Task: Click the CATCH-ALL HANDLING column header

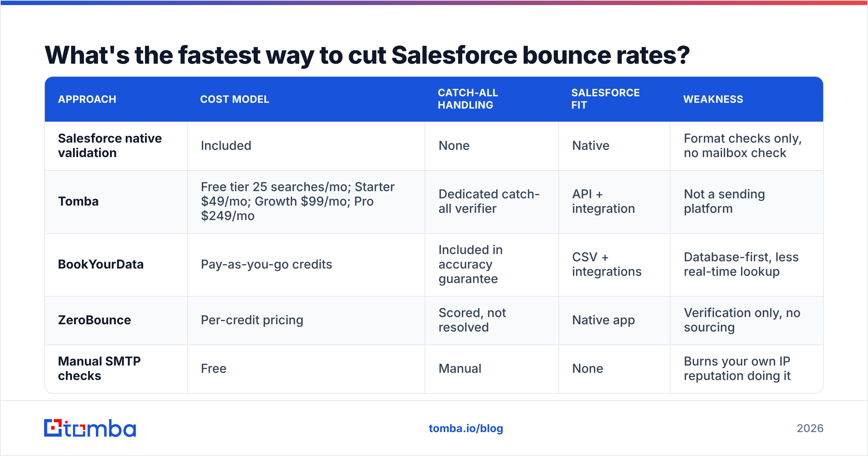Action: coord(468,99)
